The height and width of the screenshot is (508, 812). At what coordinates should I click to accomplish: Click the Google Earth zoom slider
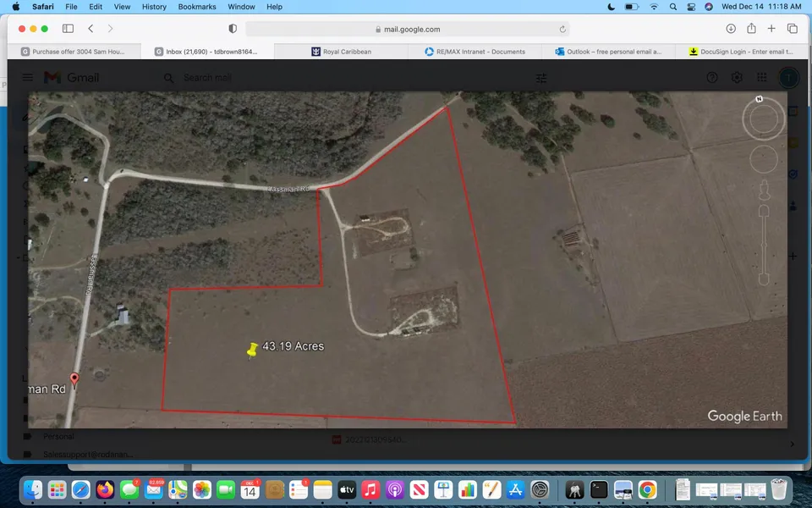click(764, 246)
